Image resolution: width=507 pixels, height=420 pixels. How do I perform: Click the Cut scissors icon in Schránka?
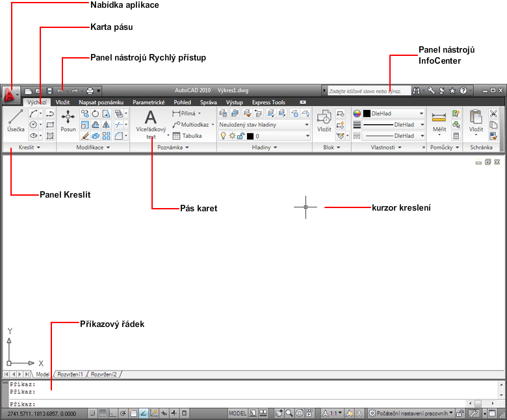[x=493, y=114]
